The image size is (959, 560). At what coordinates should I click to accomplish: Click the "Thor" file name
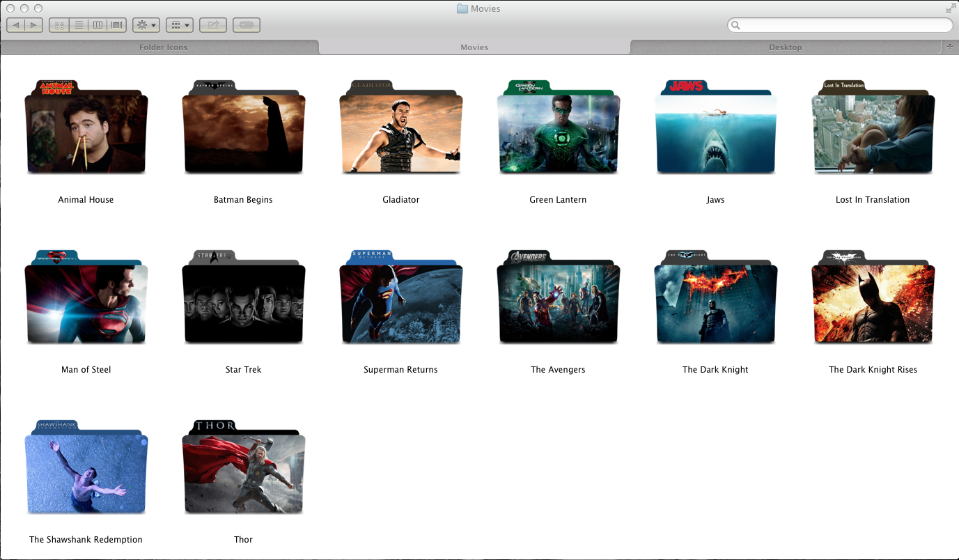[243, 540]
